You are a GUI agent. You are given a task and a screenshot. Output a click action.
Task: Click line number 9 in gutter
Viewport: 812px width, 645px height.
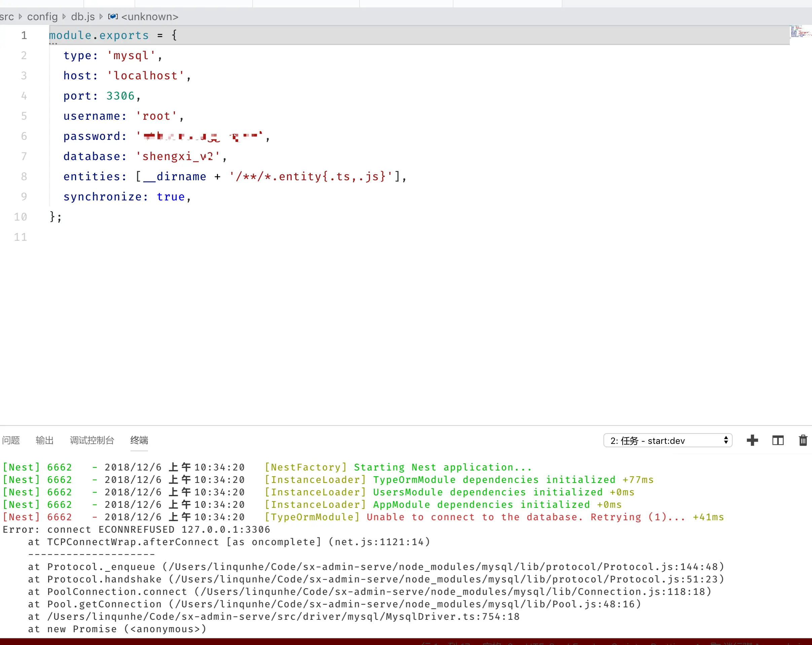click(x=24, y=196)
